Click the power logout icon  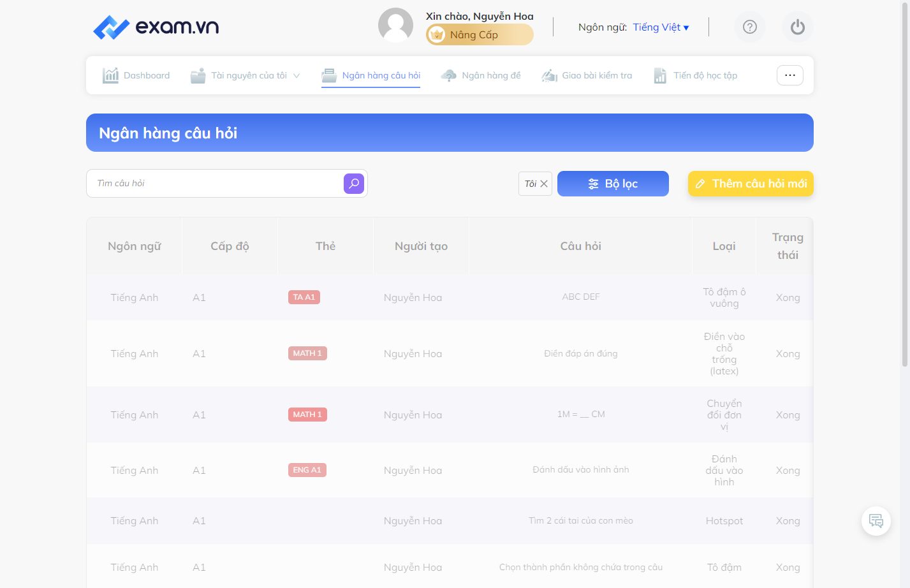(x=798, y=27)
